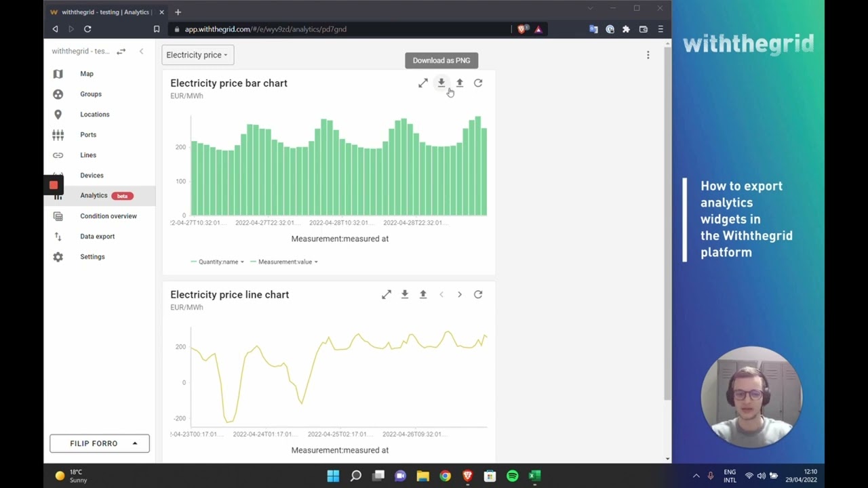The height and width of the screenshot is (488, 868).
Task: Open the Measurement:value legend dropdown
Action: (284, 262)
